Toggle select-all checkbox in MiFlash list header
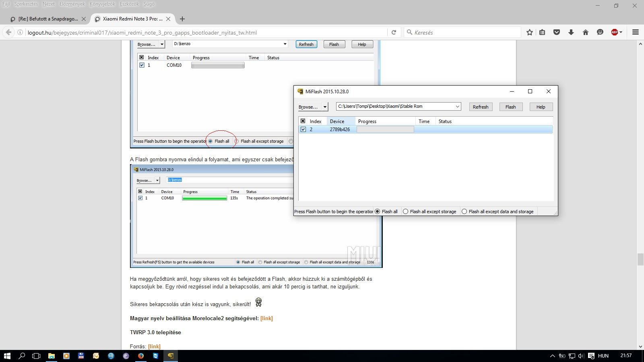 pyautogui.click(x=303, y=121)
